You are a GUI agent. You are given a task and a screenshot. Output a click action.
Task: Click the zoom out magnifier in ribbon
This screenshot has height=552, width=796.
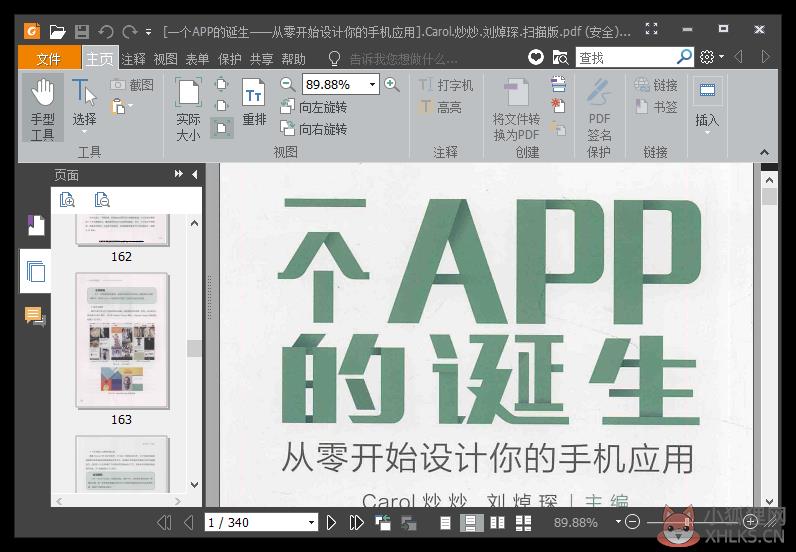[x=288, y=84]
